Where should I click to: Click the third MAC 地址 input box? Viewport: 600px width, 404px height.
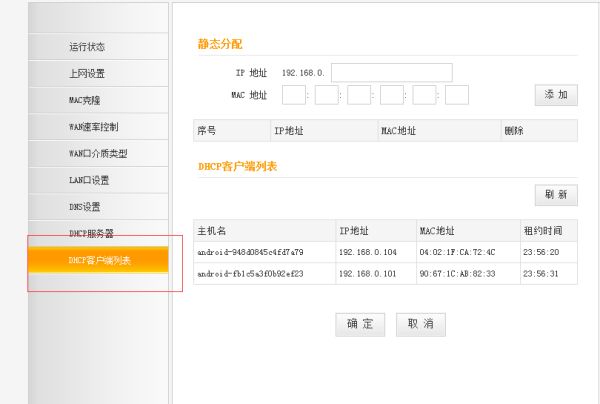(359, 95)
